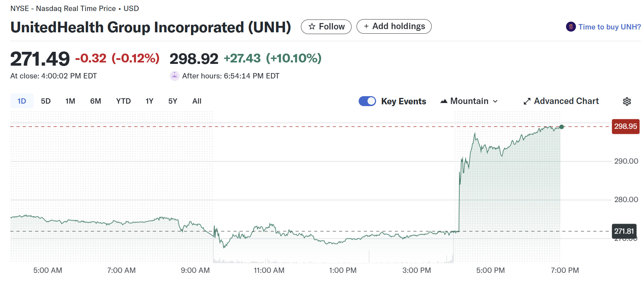Open the Time to buy UNH link

[x=609, y=27]
